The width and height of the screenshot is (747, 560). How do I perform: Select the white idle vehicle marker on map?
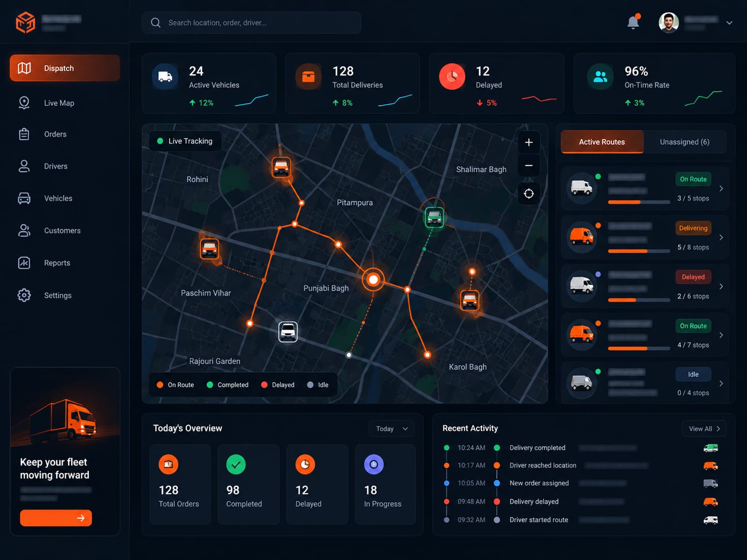[x=288, y=332]
